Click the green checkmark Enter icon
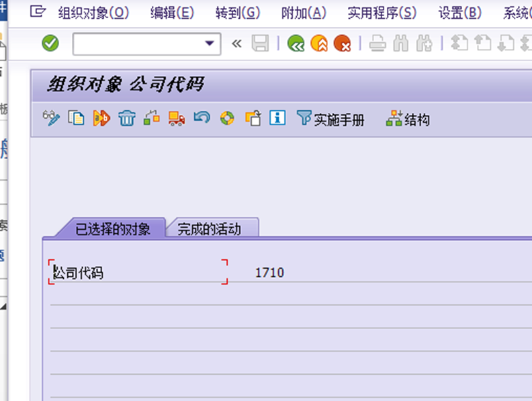The width and height of the screenshot is (532, 401). point(50,44)
